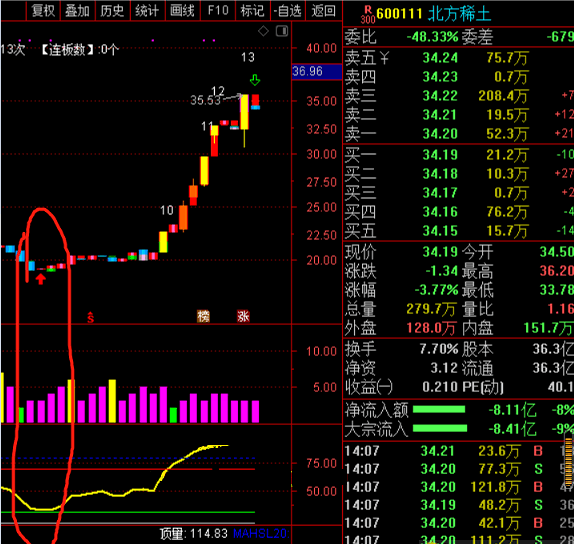
Task: Click 净流入额 value -8.11亿
Action: pyautogui.click(x=512, y=410)
